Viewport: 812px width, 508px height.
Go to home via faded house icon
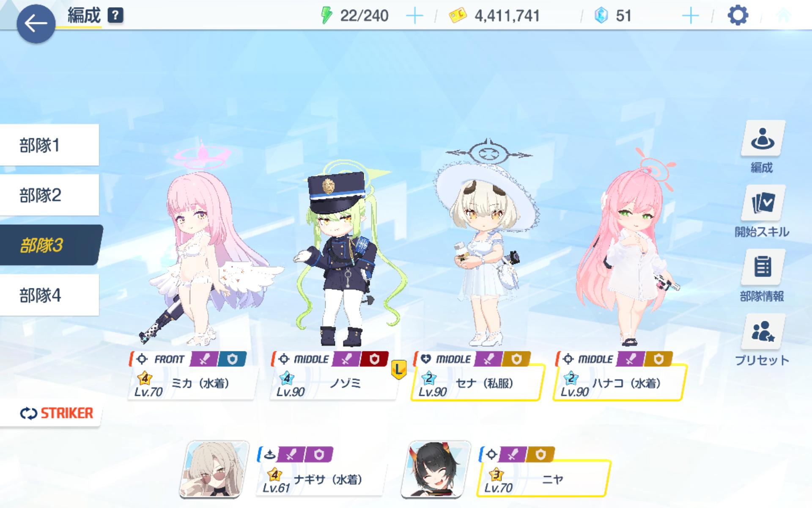tap(783, 16)
